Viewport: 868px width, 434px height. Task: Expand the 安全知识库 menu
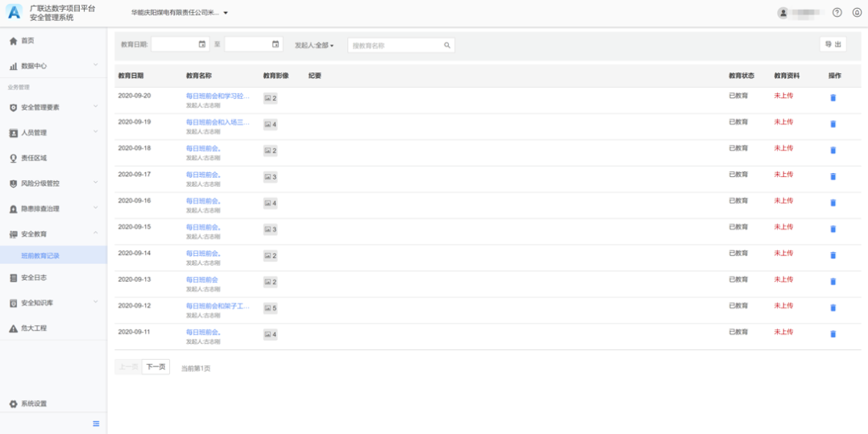coord(53,303)
